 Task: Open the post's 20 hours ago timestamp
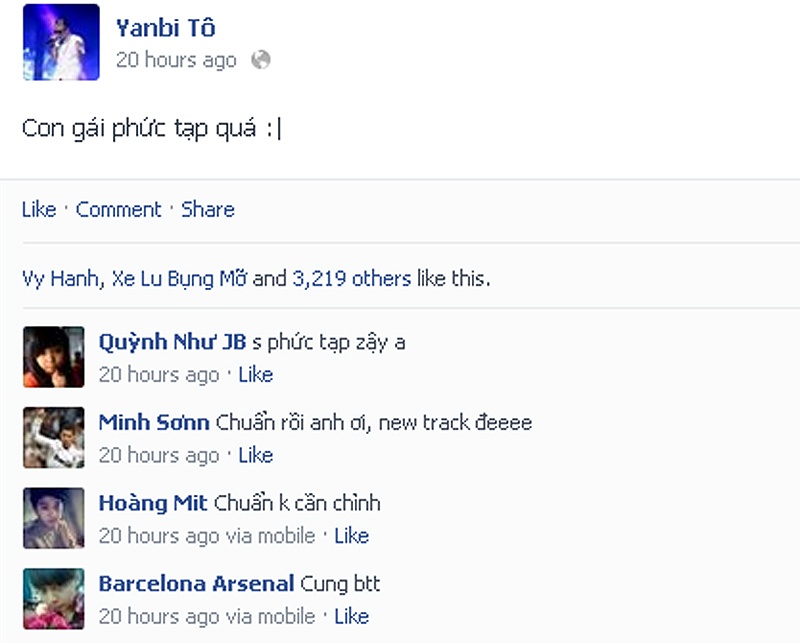click(176, 60)
